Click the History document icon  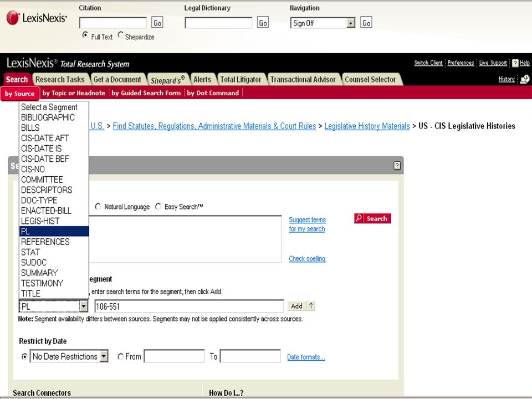(525, 79)
